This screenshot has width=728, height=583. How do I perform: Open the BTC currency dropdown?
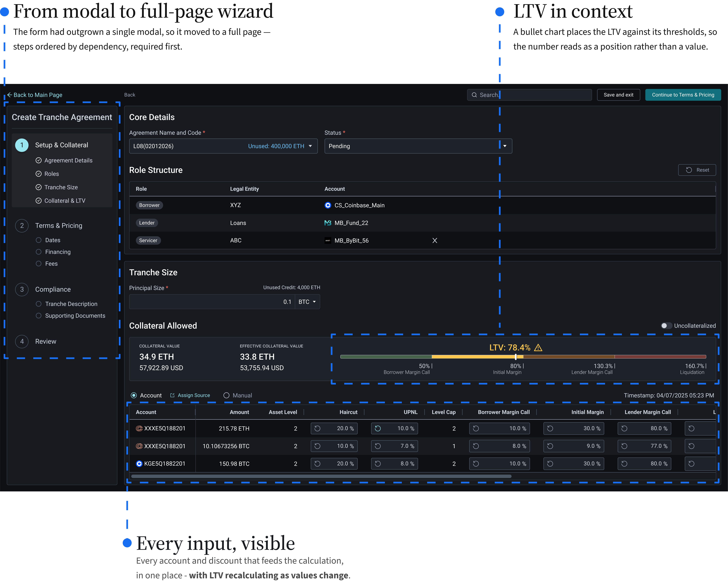307,302
